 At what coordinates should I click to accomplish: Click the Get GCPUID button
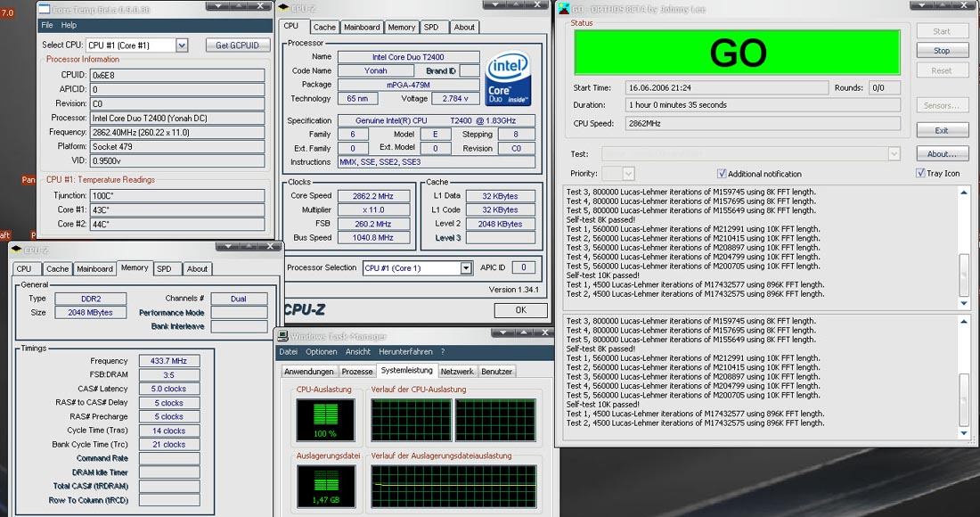[238, 45]
